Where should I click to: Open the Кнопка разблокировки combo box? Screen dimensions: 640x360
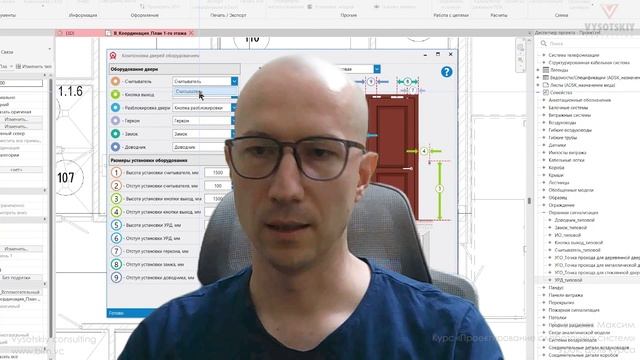[x=204, y=108]
